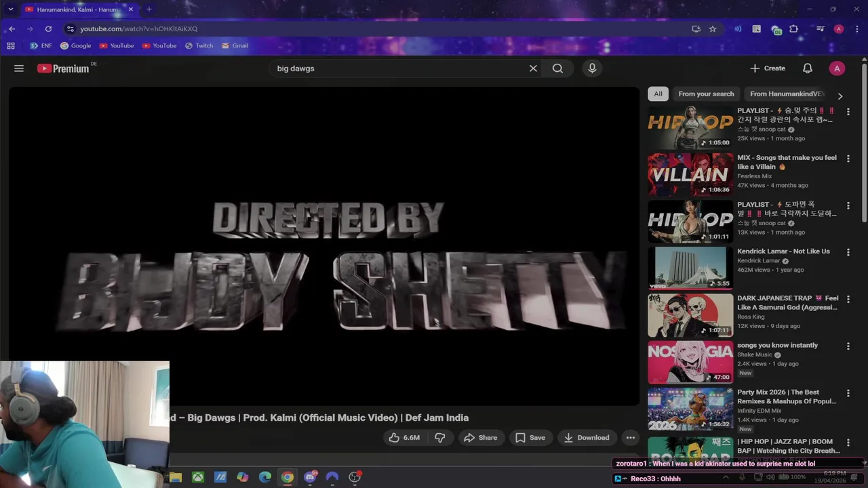Open the Google bookmark
The image size is (868, 488).
pos(75,46)
